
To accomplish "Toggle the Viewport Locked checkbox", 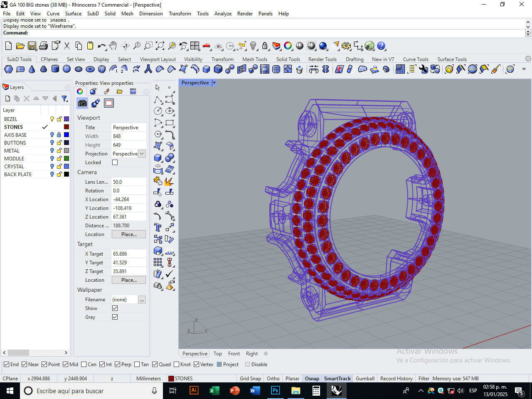I will coord(115,163).
